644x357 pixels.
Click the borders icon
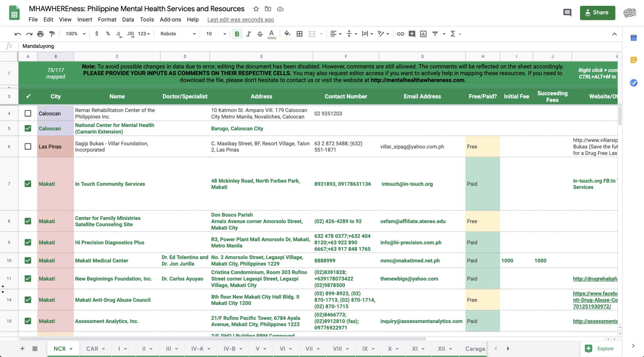(299, 34)
